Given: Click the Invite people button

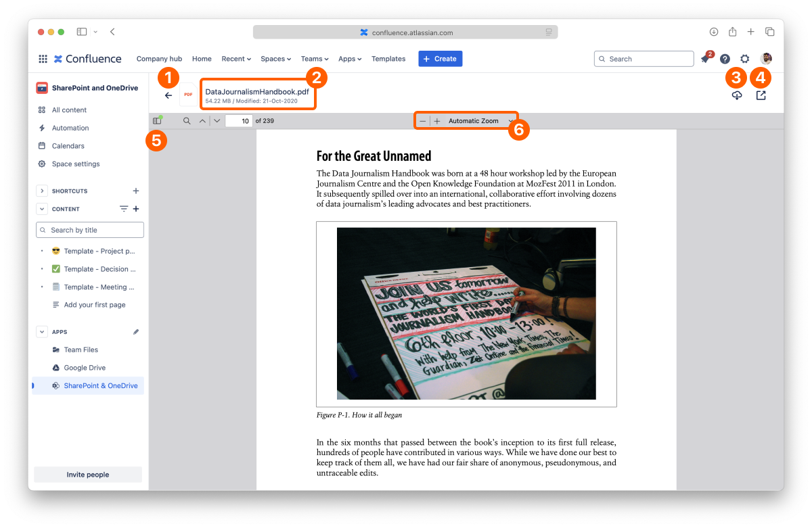Looking at the screenshot, I should pos(88,475).
